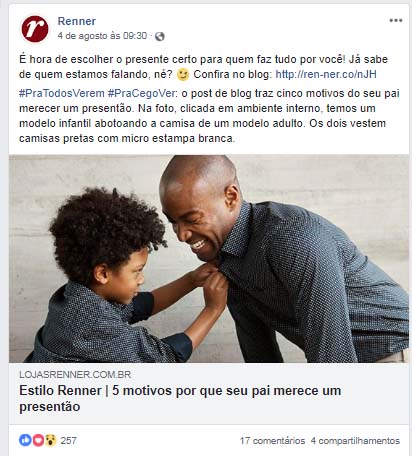Click the Like reaction icon
Viewport: 412px width, 456px height.
pyautogui.click(x=25, y=440)
